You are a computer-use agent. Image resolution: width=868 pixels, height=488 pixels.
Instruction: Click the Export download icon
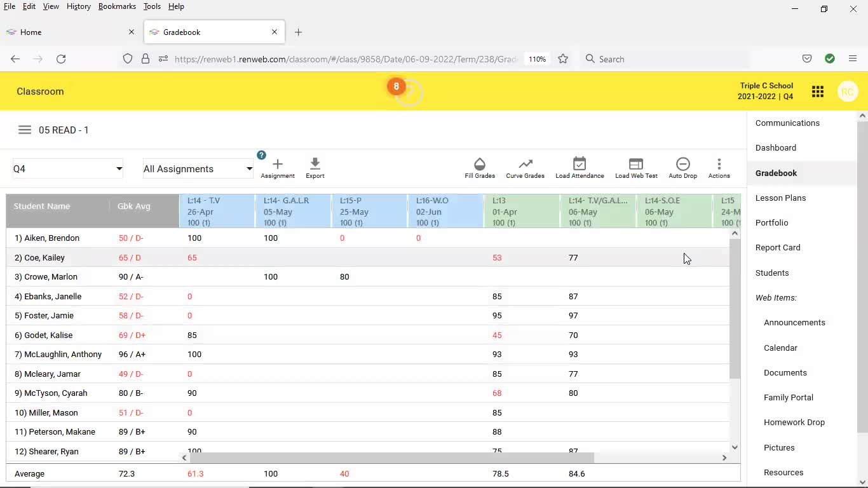tap(315, 164)
